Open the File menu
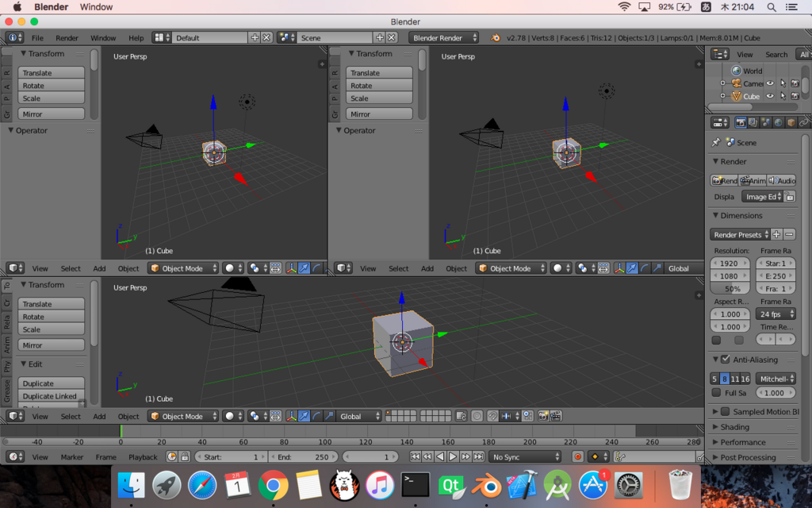812x508 pixels. [37, 38]
